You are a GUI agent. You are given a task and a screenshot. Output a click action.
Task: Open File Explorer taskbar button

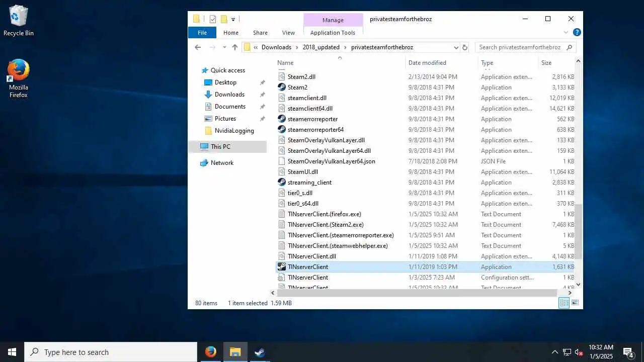point(235,352)
